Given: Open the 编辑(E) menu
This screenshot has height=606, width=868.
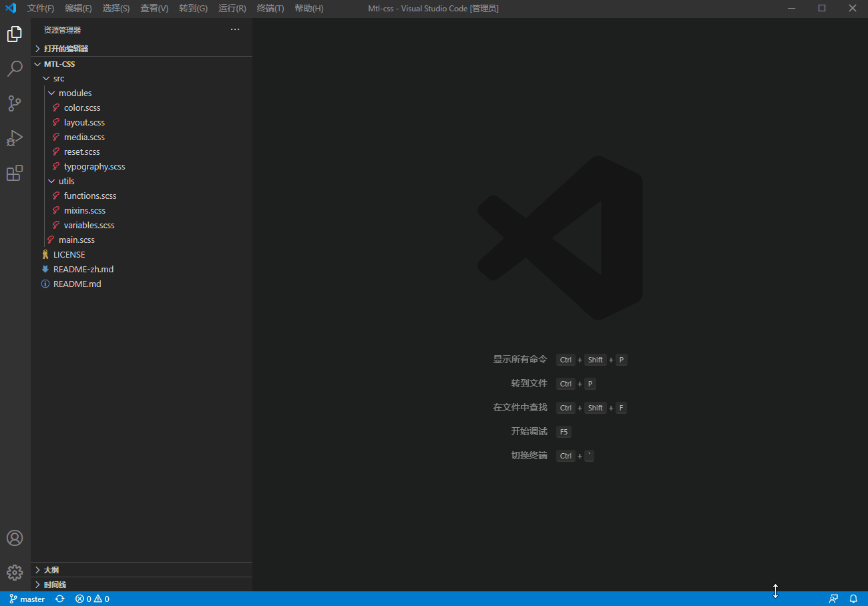Looking at the screenshot, I should tap(79, 8).
